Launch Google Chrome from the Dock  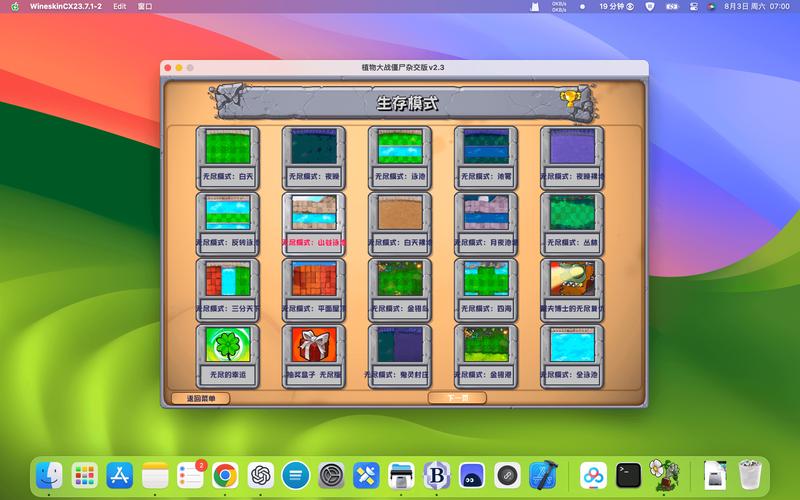[225, 474]
